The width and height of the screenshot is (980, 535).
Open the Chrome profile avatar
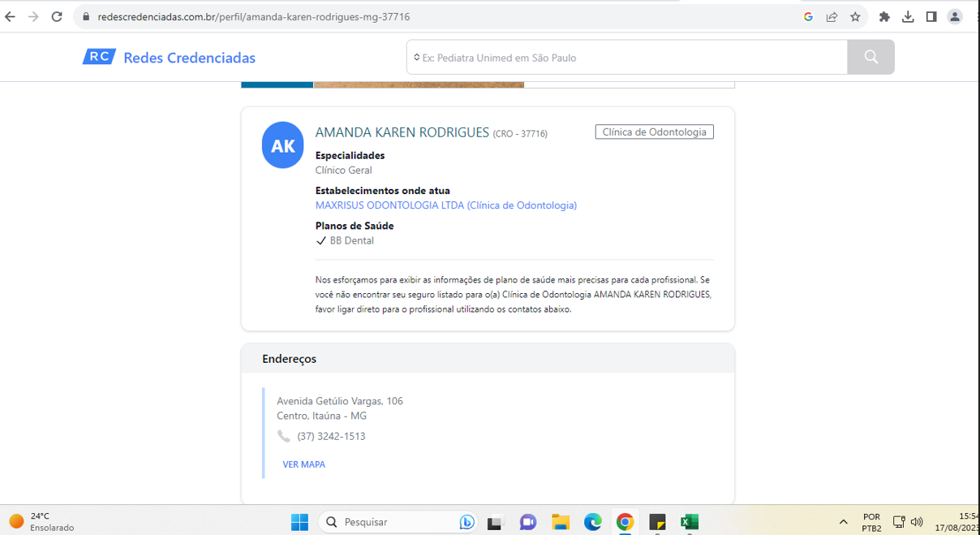point(955,16)
